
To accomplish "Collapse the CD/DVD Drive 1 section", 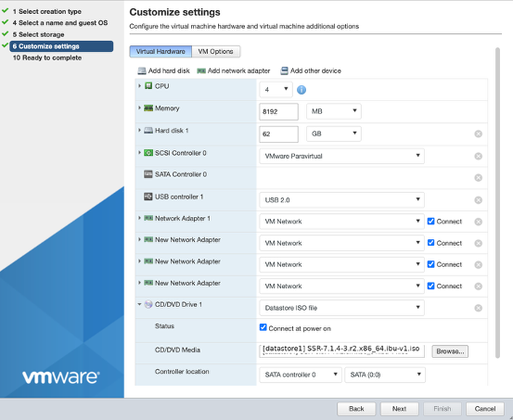I will [139, 304].
